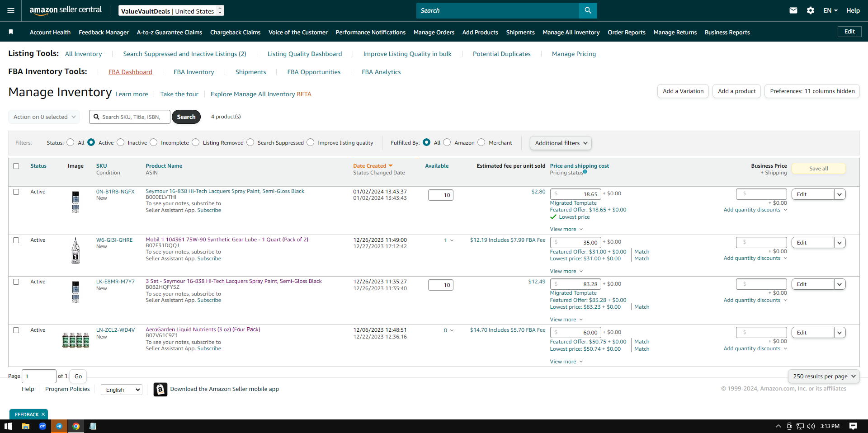The width and height of the screenshot is (868, 433).
Task: Open the hamburger navigation menu
Action: pos(11,10)
